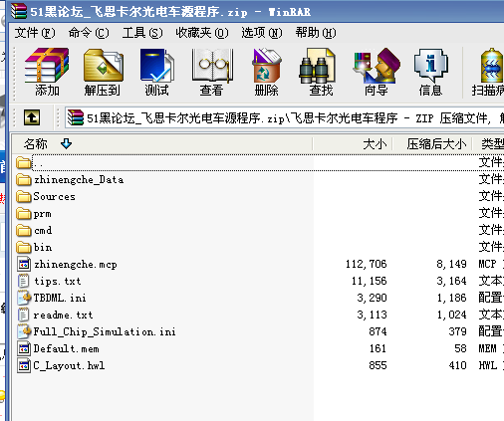Click the archive icon in the address bar
This screenshot has height=421, width=504.
coord(75,117)
